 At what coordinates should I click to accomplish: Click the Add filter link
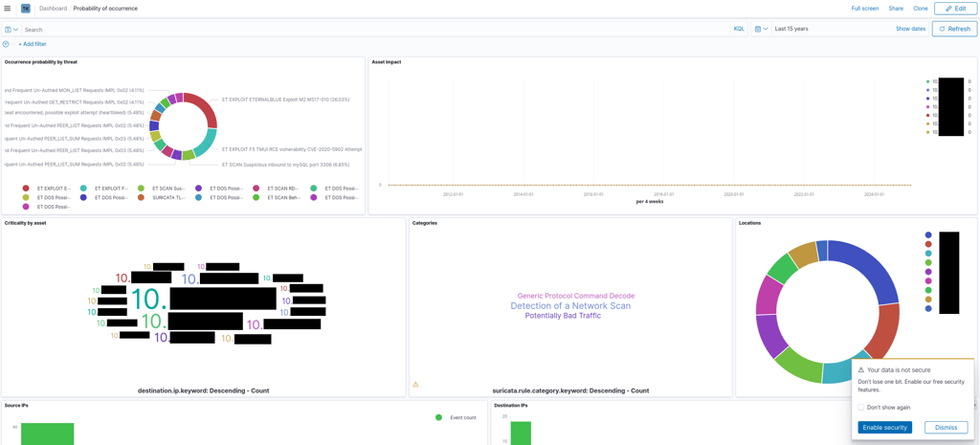coord(32,44)
